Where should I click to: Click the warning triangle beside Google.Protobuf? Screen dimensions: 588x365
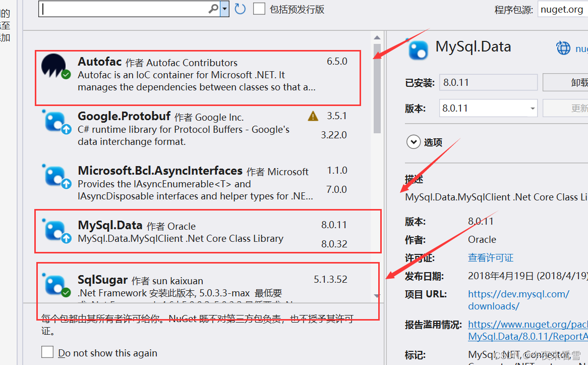coord(313,116)
